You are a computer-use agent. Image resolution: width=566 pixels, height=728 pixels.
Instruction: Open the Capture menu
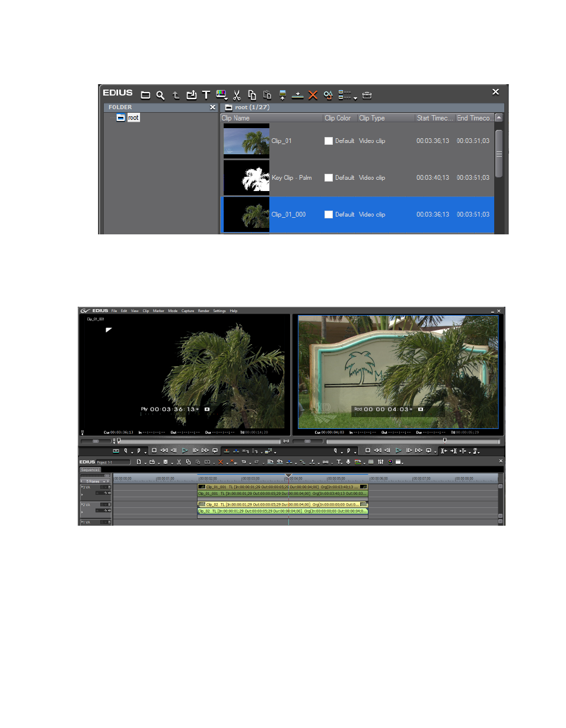click(x=187, y=311)
